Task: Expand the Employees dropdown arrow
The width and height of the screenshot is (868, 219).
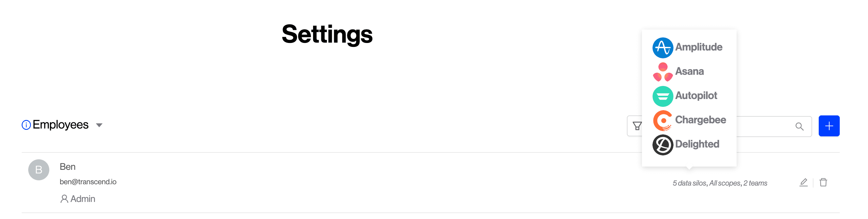Action: (99, 125)
